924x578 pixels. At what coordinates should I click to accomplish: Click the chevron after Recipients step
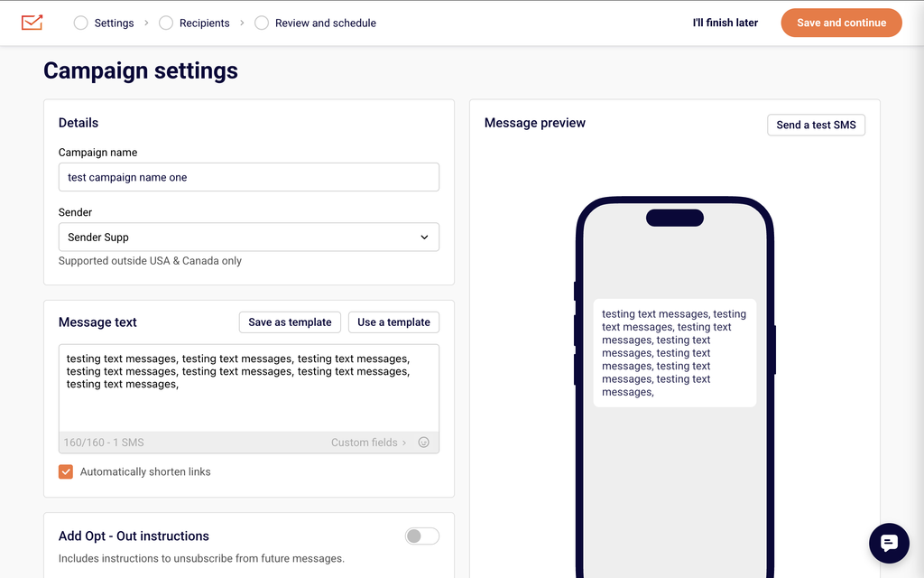pos(242,23)
